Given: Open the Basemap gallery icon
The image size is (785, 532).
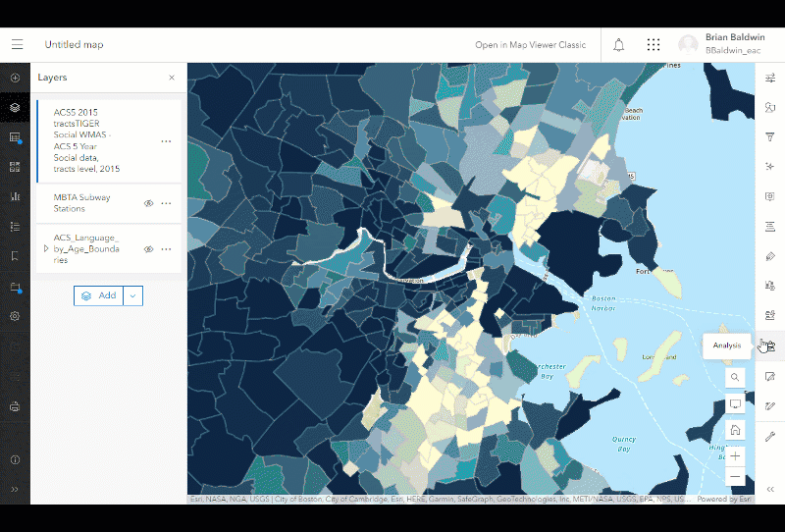Looking at the screenshot, I should click(x=15, y=167).
